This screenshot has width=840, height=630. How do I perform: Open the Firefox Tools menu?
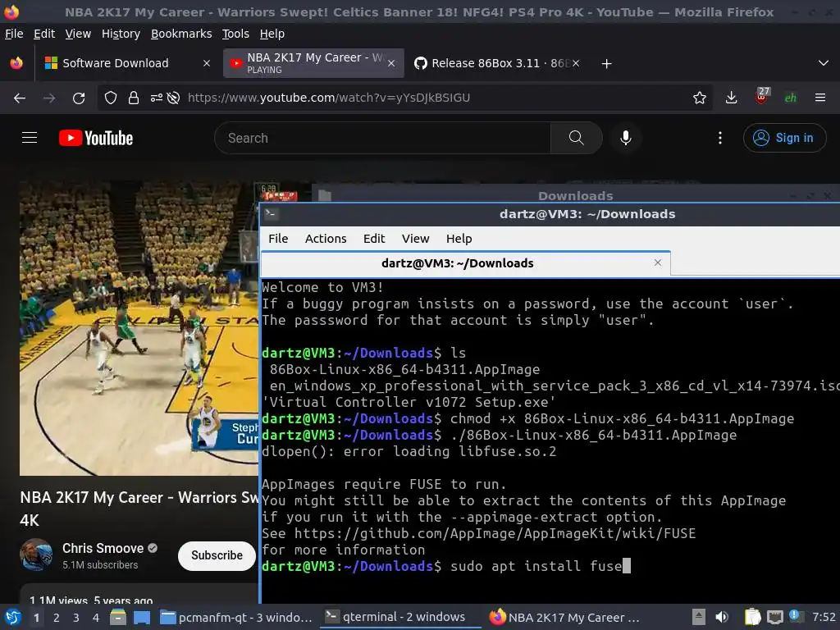point(235,34)
